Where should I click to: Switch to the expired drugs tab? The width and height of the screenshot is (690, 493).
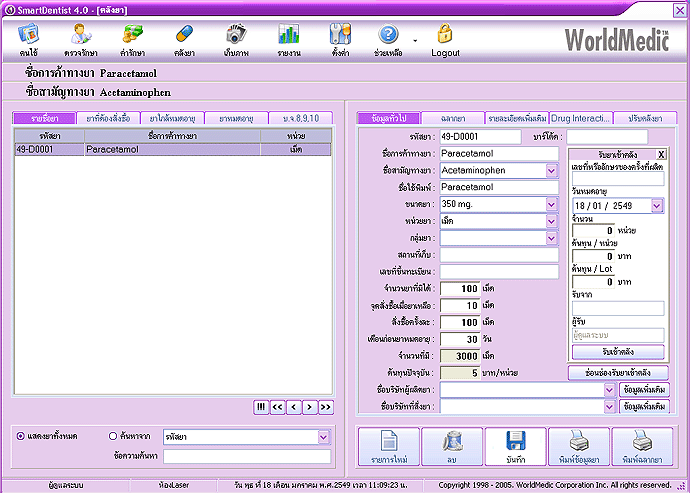(x=236, y=118)
